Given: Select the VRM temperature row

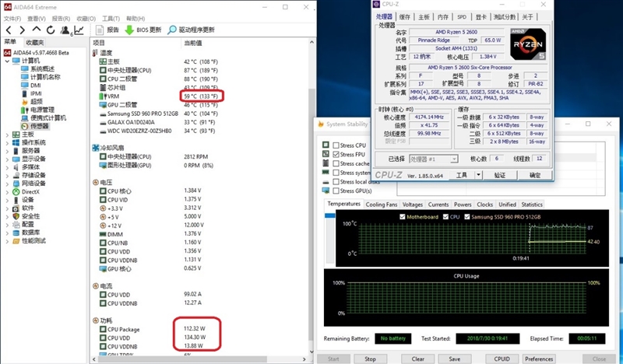Looking at the screenshot, I should 159,96.
